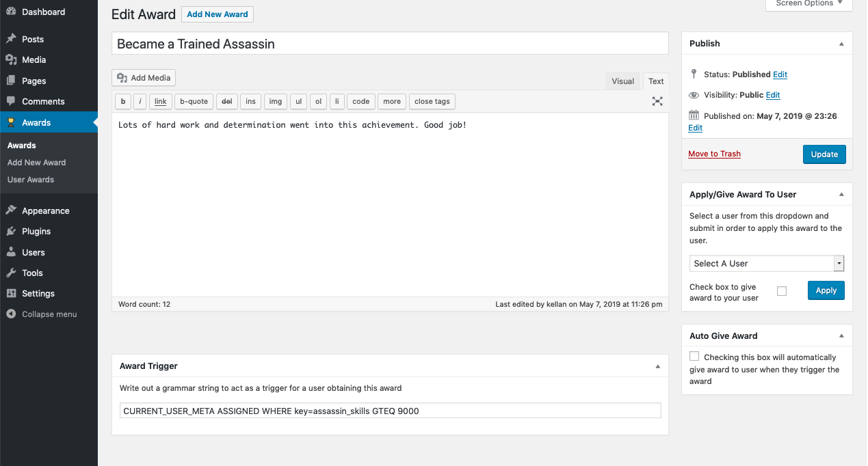Click the Awards trophy icon
Image resolution: width=868 pixels, height=466 pixels.
click(x=11, y=122)
